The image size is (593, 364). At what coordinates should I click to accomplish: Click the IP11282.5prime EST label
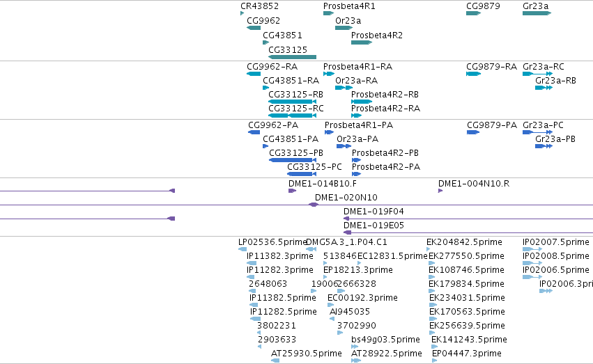[284, 312]
